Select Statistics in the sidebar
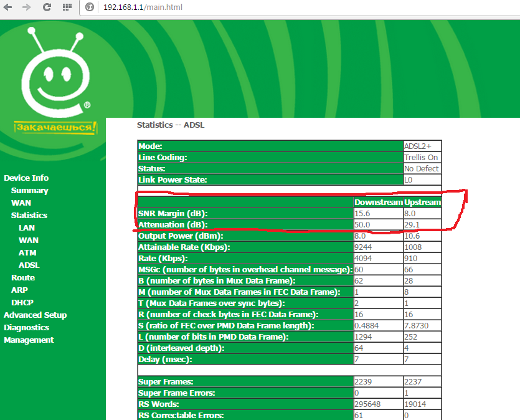520x420 pixels. 29,215
